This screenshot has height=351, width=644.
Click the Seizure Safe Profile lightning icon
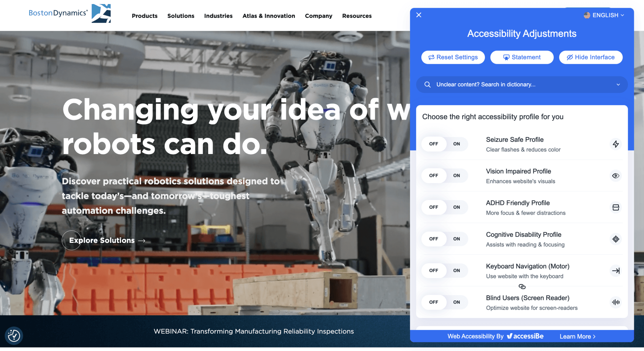[616, 144]
